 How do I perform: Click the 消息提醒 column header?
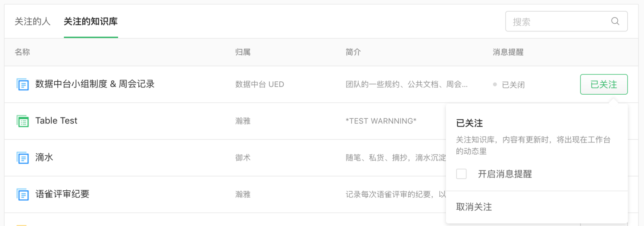tap(508, 53)
